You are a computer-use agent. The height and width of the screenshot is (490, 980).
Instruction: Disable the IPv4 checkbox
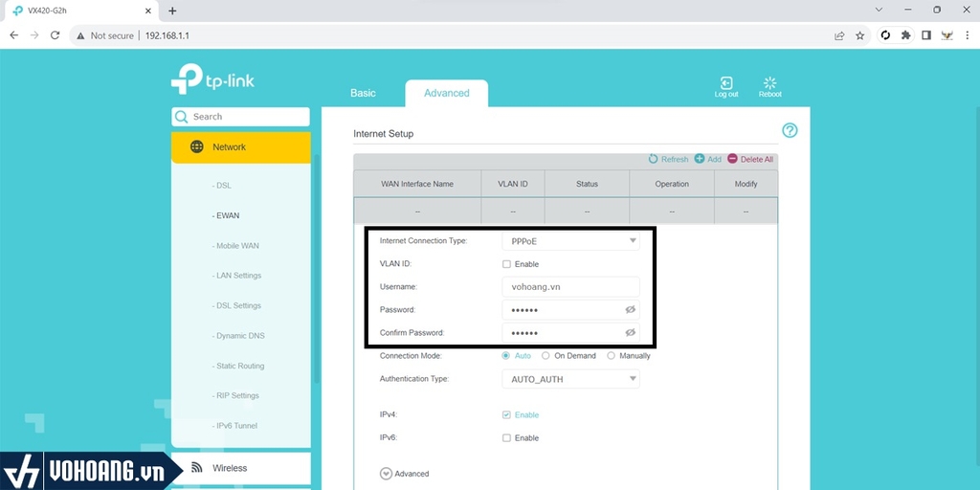click(506, 415)
